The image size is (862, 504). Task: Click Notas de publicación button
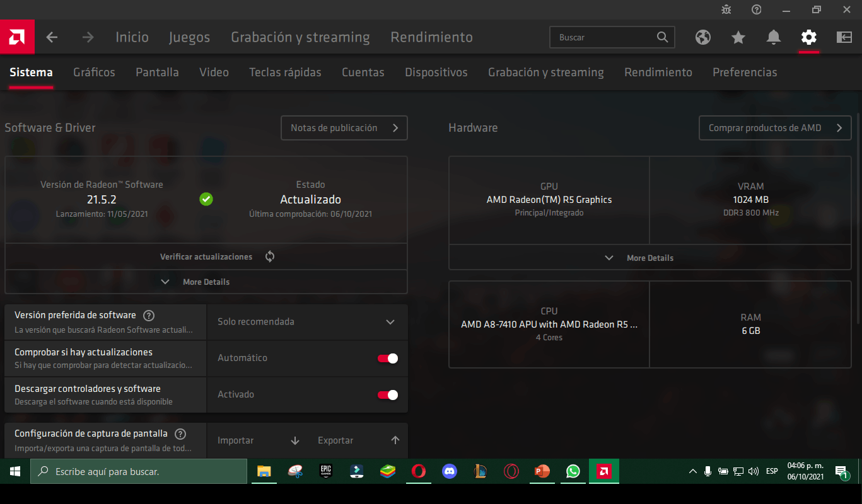(x=344, y=128)
